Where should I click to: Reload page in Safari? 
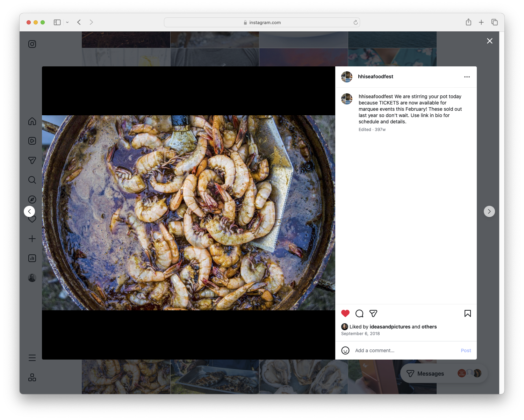(356, 22)
